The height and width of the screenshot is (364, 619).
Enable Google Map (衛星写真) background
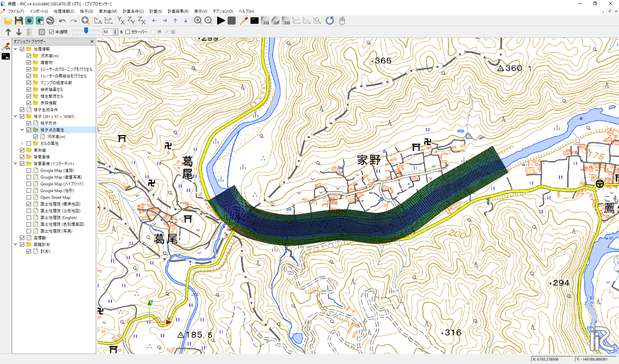coord(29,177)
